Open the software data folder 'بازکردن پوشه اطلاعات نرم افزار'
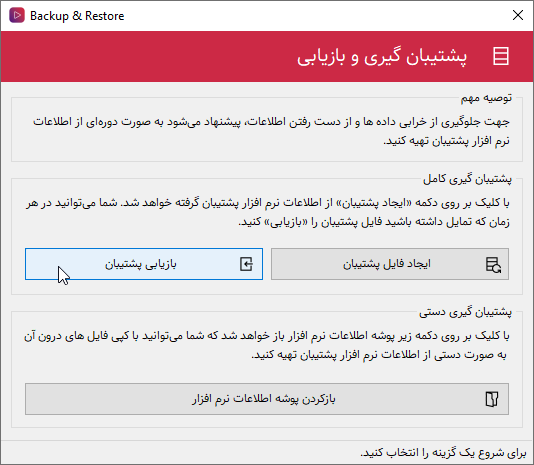Viewport: 534px width, 465px height. 267,399
